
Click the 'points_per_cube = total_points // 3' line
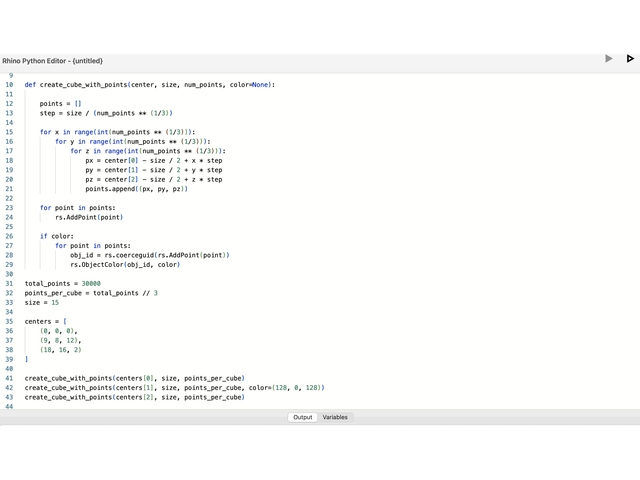(91, 293)
